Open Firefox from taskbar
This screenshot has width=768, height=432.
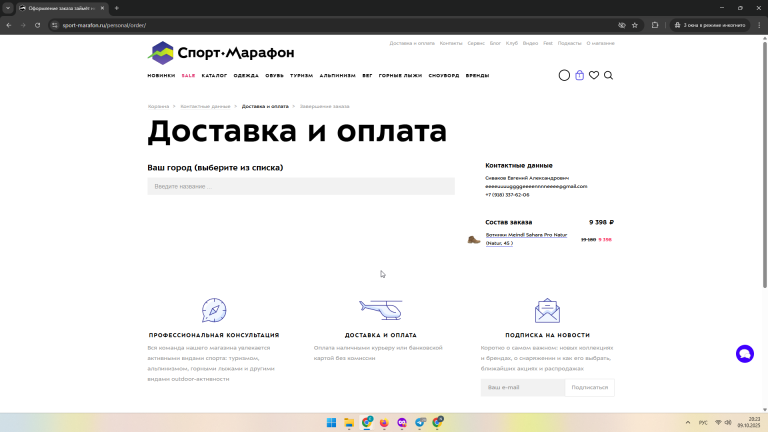pyautogui.click(x=384, y=422)
